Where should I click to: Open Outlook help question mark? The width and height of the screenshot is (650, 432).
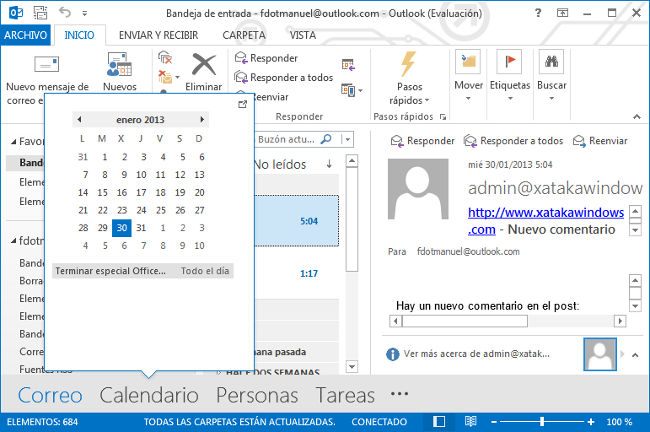coord(538,13)
